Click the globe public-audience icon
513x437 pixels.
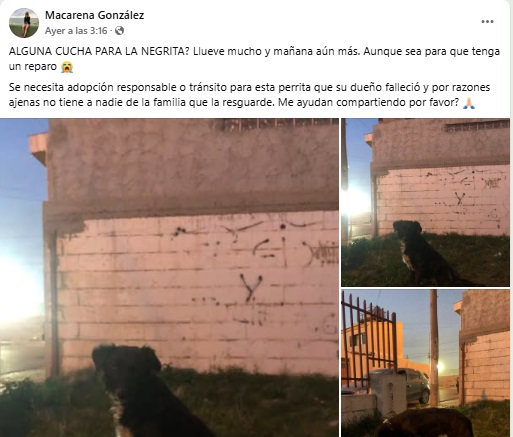point(119,31)
